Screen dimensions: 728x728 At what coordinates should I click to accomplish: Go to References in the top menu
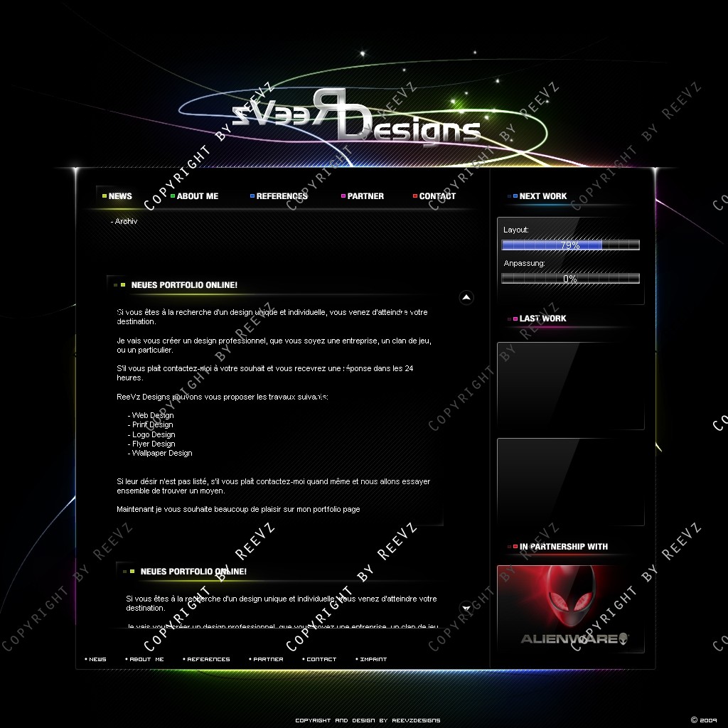point(282,196)
